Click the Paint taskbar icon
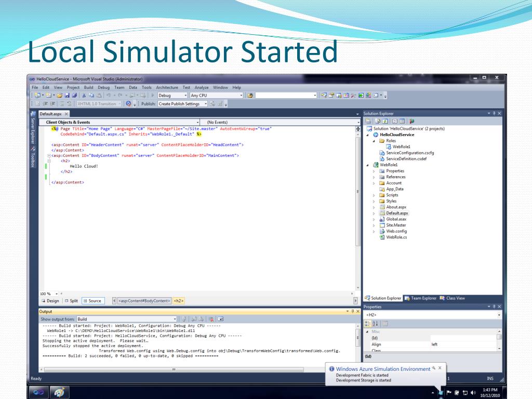532x399 pixels. pyautogui.click(x=59, y=392)
